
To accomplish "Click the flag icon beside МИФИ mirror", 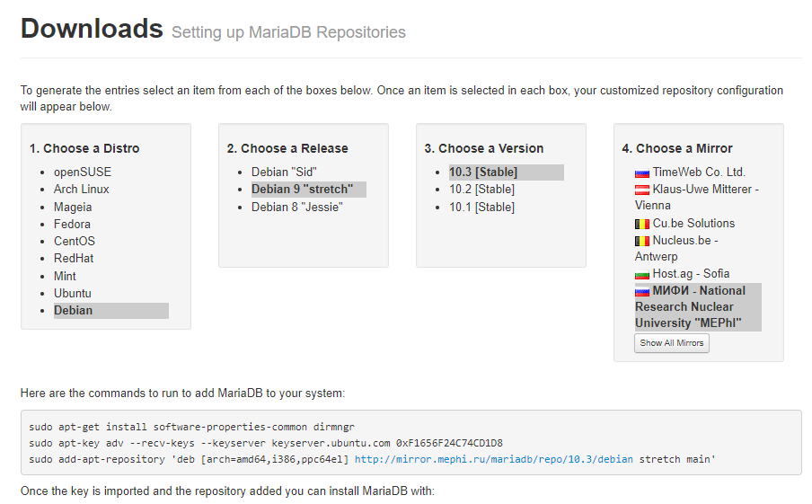I will coord(642,291).
